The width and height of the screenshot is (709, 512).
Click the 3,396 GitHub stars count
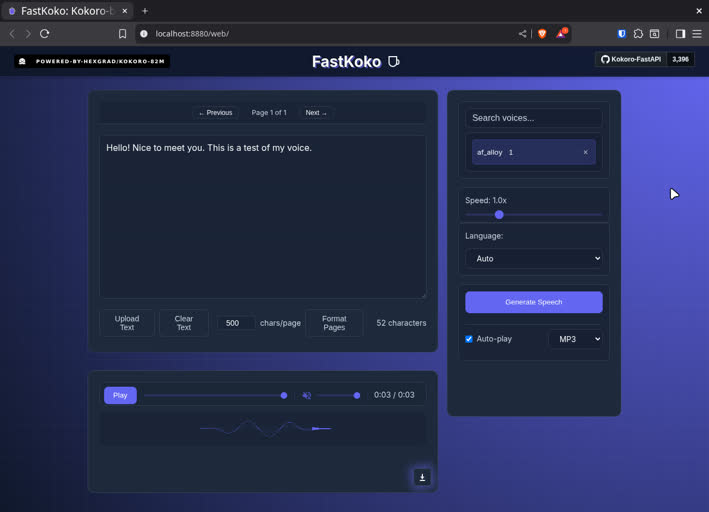click(680, 59)
